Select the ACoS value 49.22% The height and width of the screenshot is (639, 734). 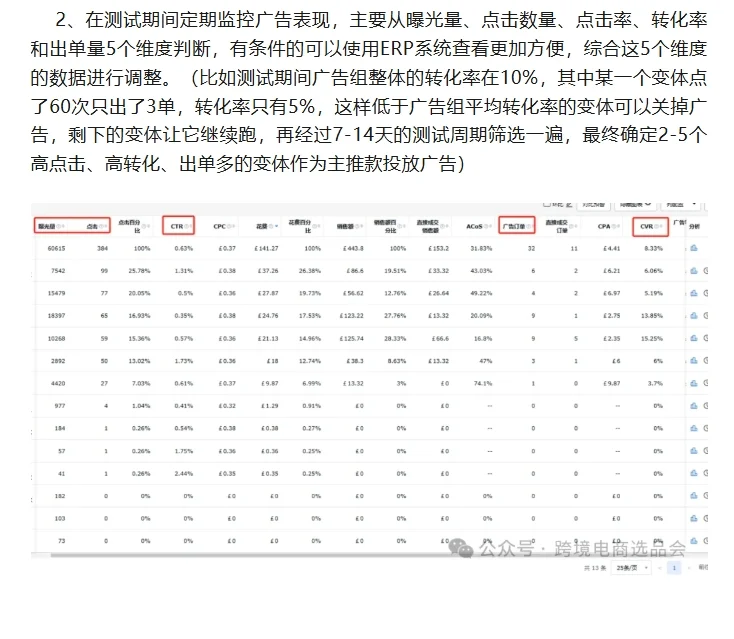tap(481, 294)
